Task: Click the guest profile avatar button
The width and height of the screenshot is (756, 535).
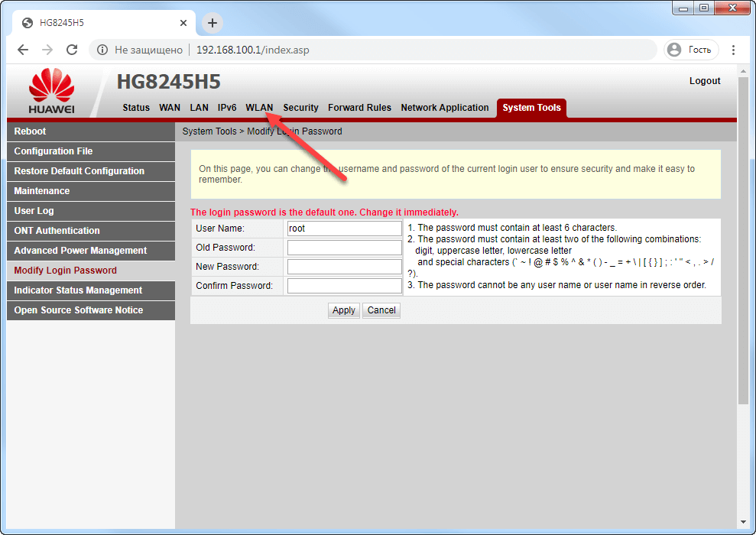Action: tap(691, 50)
